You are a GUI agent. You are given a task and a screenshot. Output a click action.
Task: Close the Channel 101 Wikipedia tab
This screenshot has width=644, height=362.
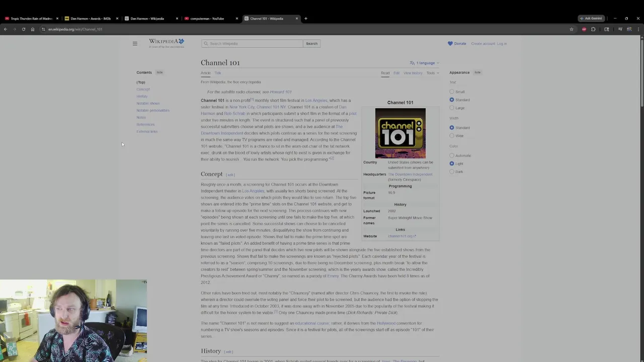297,19
